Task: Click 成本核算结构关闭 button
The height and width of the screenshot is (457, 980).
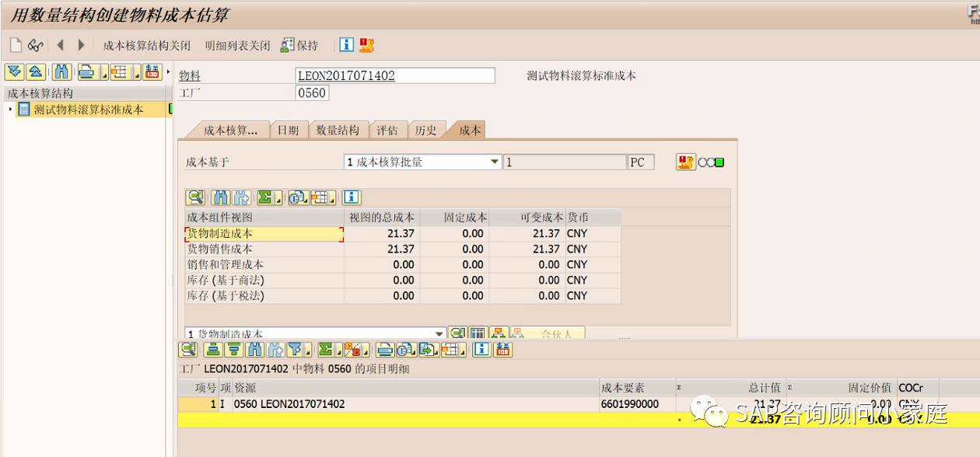Action: click(147, 46)
